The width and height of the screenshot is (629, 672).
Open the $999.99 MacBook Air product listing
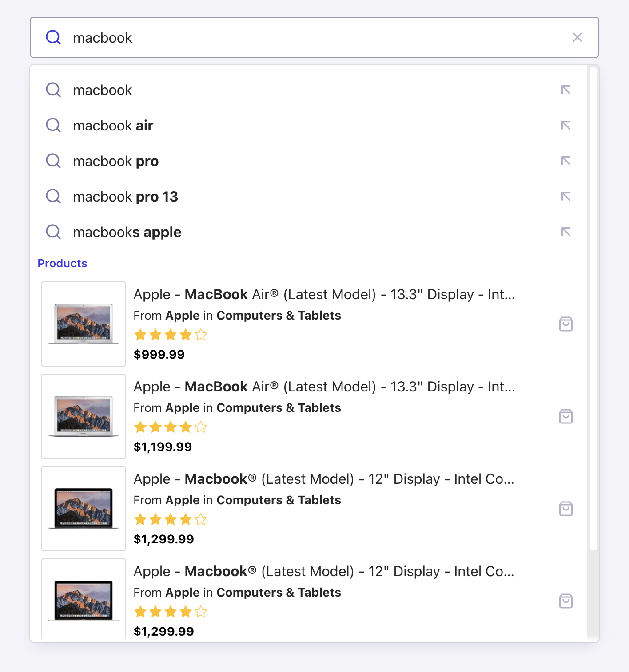click(311, 294)
